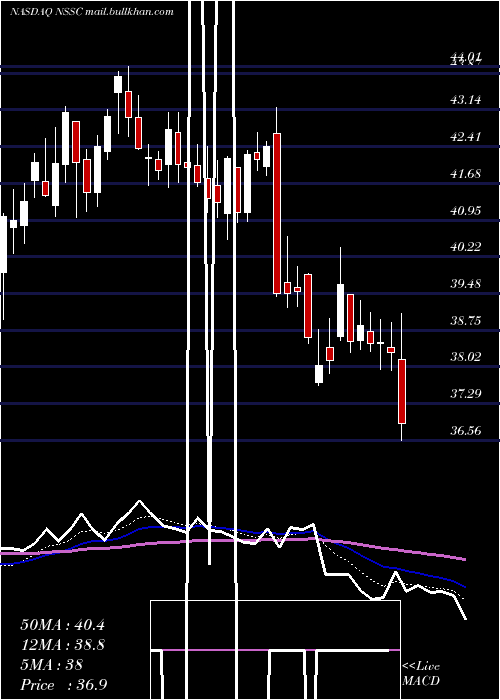Click the 38.02 price axis label
This screenshot has height=700, width=500.
click(x=466, y=357)
